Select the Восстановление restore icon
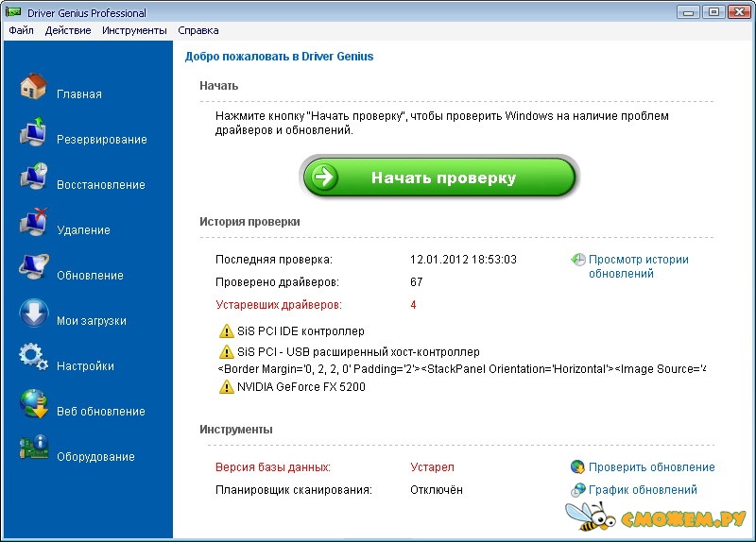The image size is (756, 542). coord(33,177)
